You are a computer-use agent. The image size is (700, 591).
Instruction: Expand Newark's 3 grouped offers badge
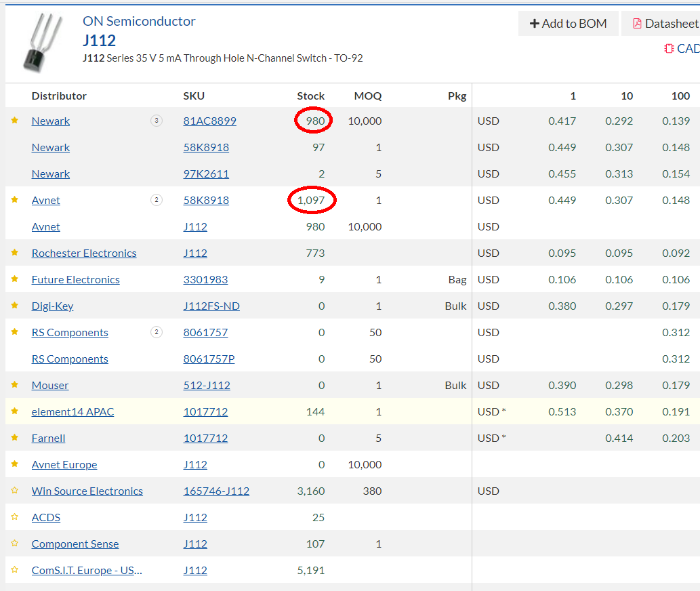tap(157, 121)
